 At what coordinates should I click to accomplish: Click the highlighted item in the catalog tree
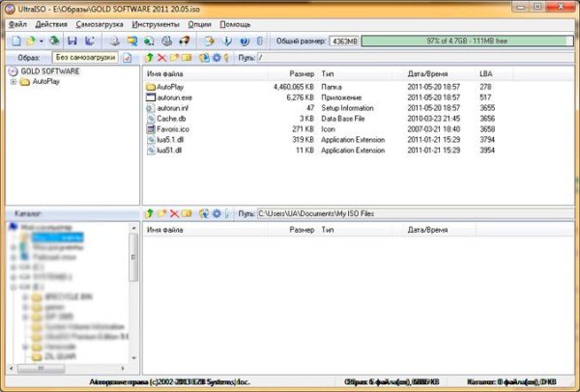[x=58, y=238]
